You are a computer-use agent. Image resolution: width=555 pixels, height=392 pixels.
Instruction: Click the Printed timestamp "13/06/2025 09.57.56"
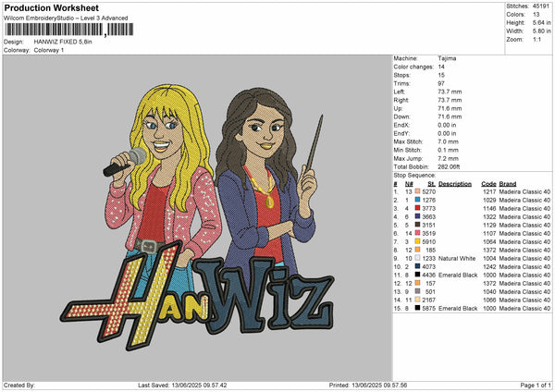(379, 385)
